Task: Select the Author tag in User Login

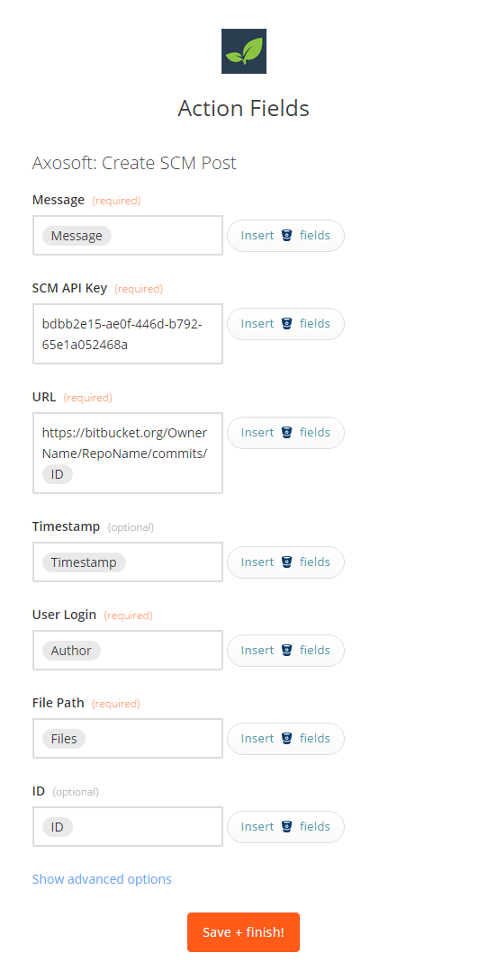Action: pos(71,650)
